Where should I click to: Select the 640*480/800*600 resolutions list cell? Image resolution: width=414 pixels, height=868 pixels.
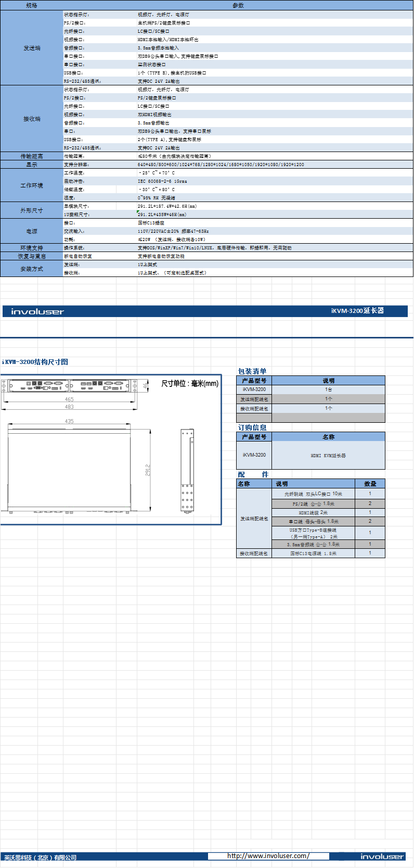click(x=275, y=165)
